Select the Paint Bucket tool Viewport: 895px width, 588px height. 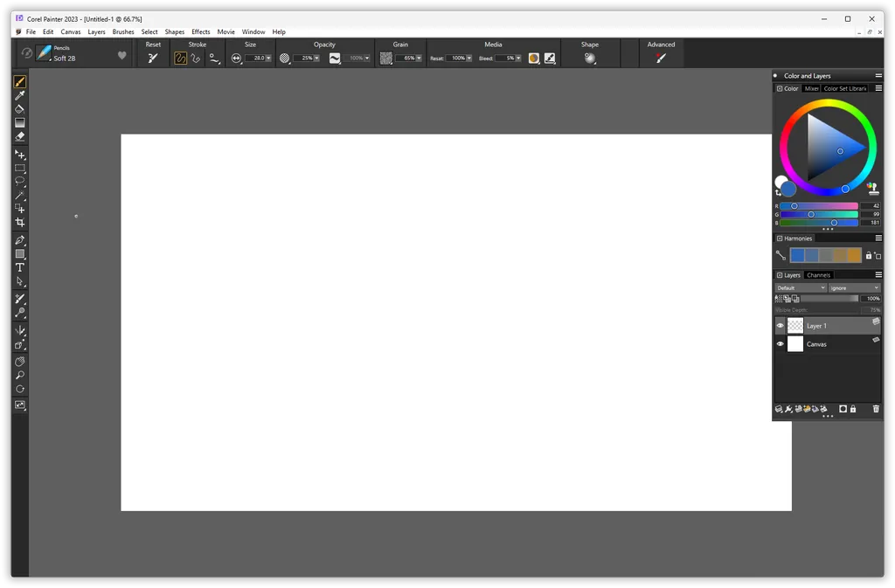point(19,109)
